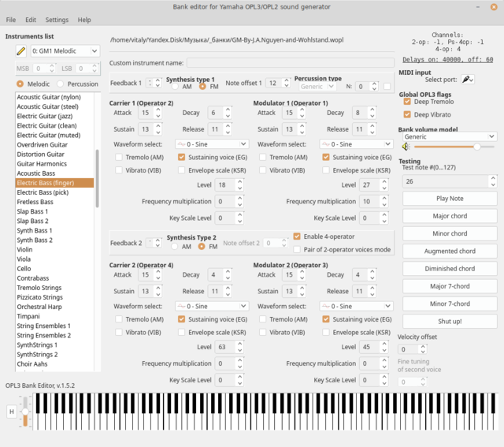Screen dimensions: 504x447
Task: Enable Deep Tremolo checkbox
Action: click(407, 102)
